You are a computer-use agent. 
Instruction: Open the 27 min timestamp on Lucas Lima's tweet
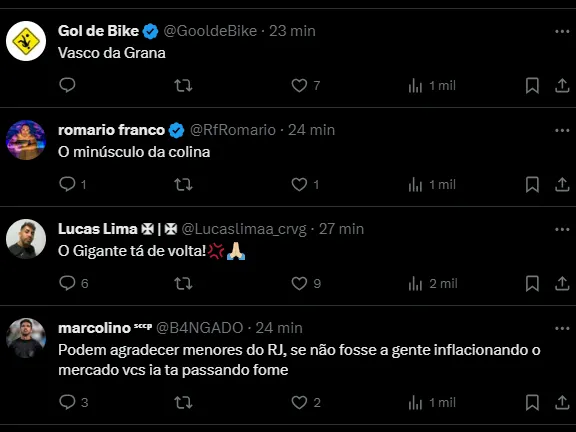pyautogui.click(x=341, y=229)
